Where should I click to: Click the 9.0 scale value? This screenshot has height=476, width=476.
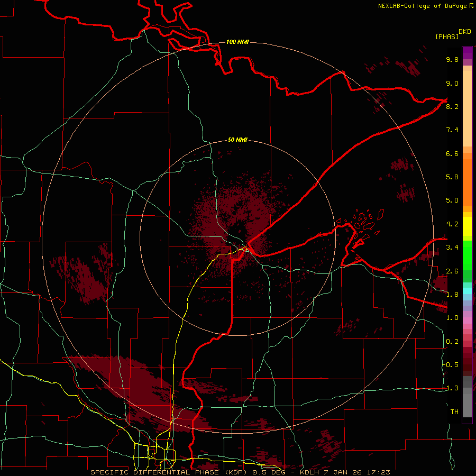point(452,83)
